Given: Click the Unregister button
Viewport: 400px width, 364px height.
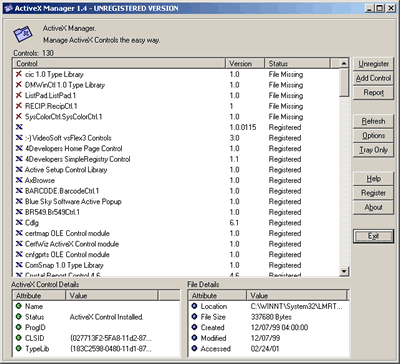Looking at the screenshot, I should click(373, 64).
